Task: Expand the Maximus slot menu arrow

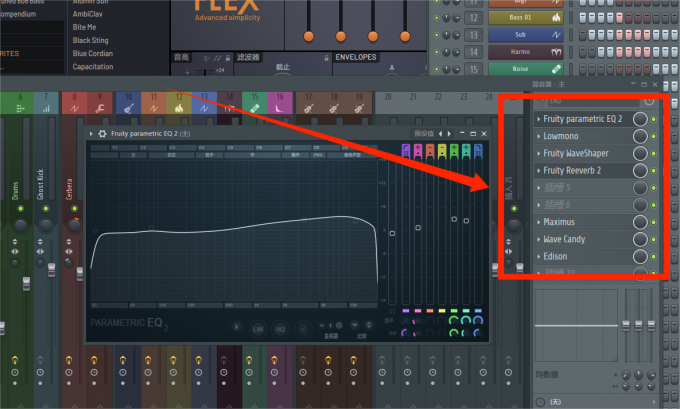Action: tap(539, 222)
